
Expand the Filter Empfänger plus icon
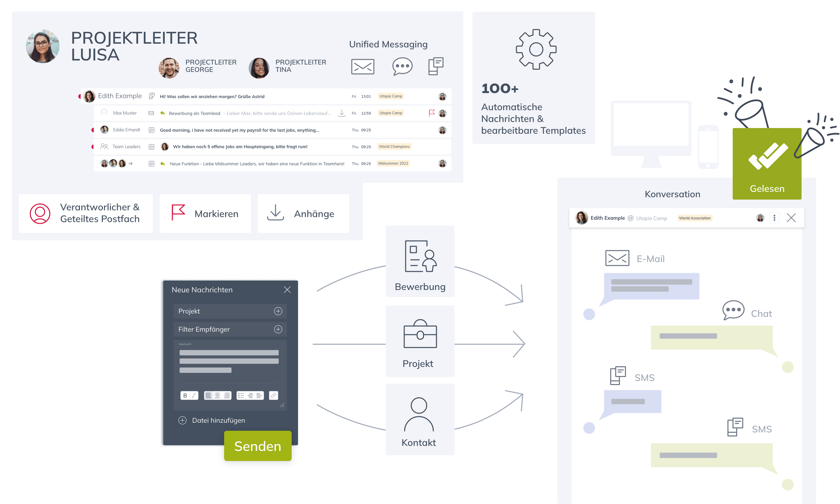tap(278, 329)
